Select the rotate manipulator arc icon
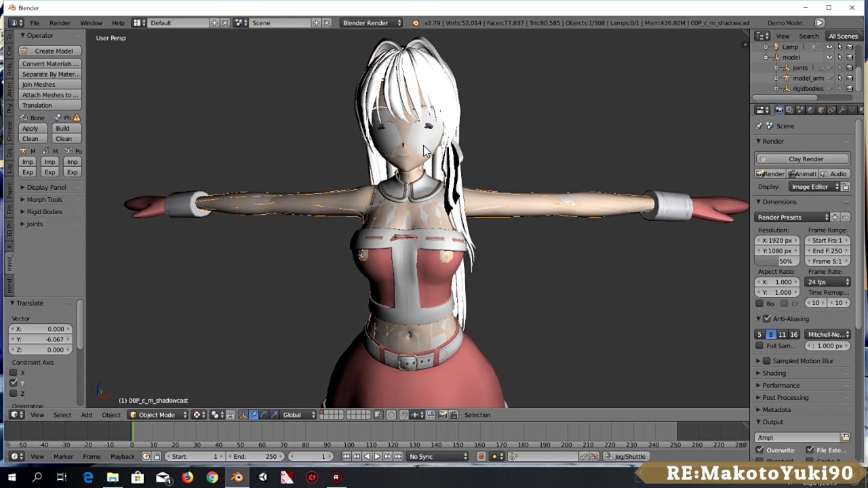868x488 pixels. click(x=264, y=415)
